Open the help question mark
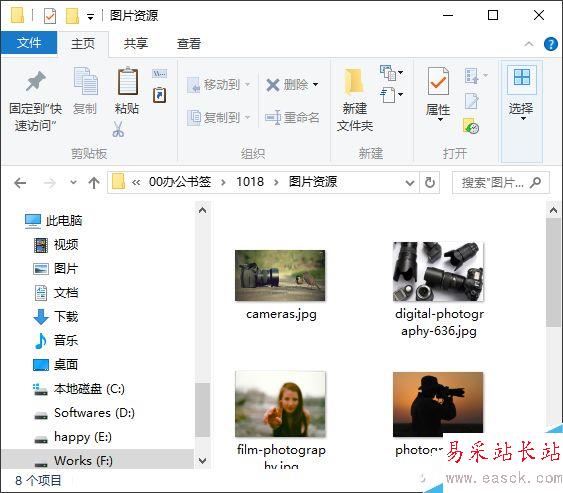 [550, 44]
